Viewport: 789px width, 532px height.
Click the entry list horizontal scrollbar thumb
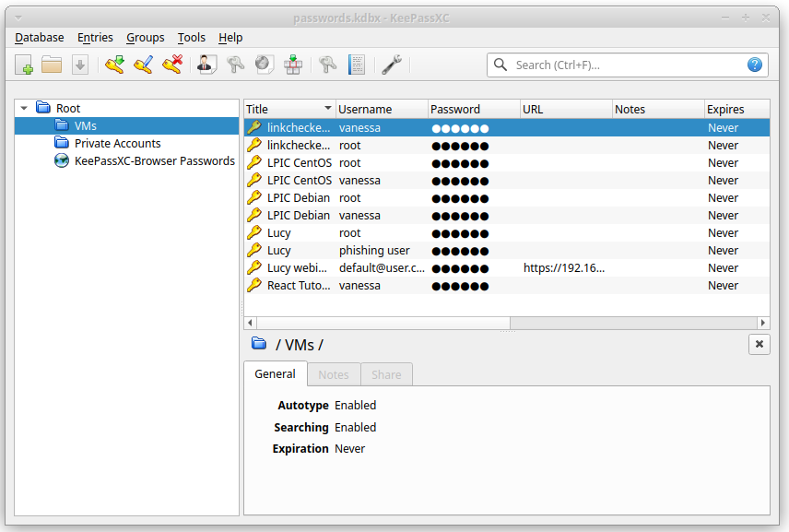pos(383,323)
